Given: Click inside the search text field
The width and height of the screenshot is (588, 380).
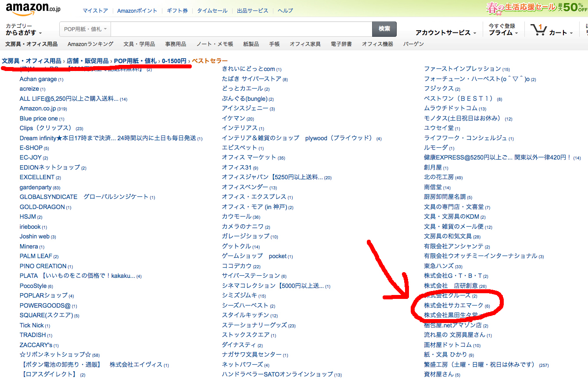Looking at the screenshot, I should coord(241,29).
